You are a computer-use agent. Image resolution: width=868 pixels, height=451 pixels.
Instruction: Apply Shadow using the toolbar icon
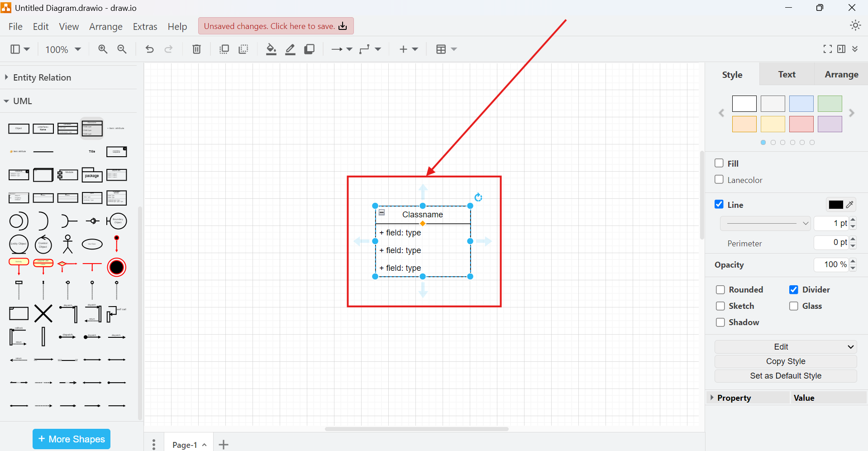tap(310, 49)
